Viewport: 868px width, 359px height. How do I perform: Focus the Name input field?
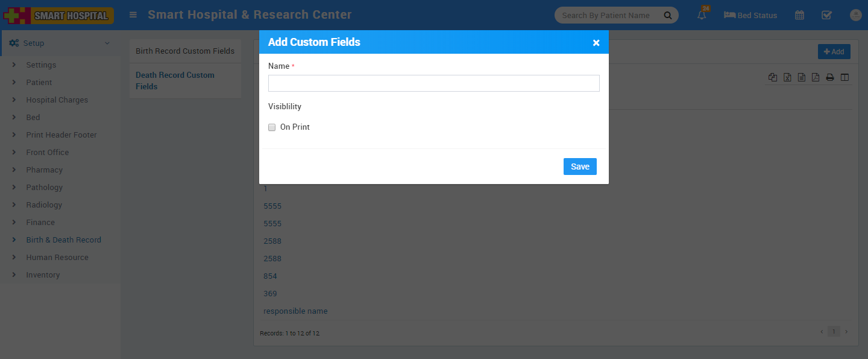[433, 83]
